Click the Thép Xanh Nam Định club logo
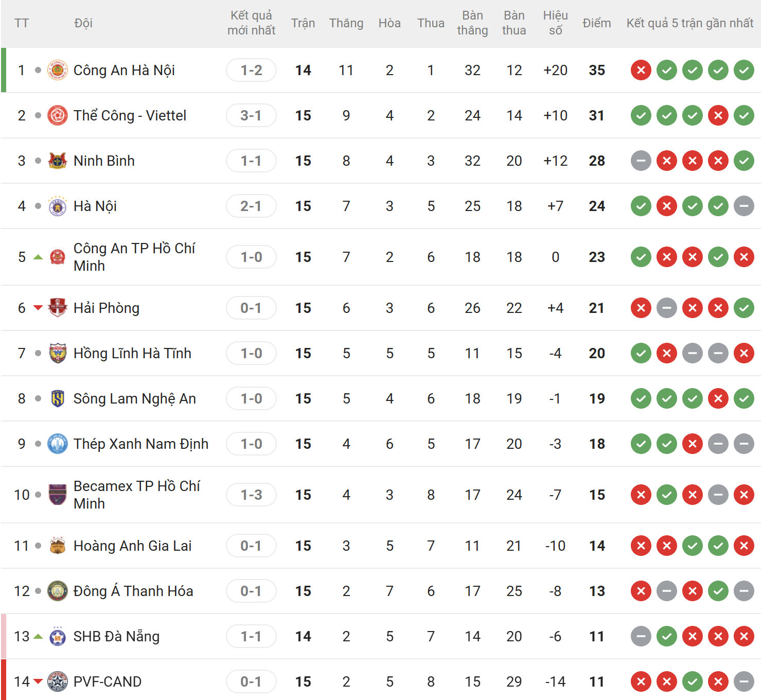The height and width of the screenshot is (700, 761). [58, 444]
